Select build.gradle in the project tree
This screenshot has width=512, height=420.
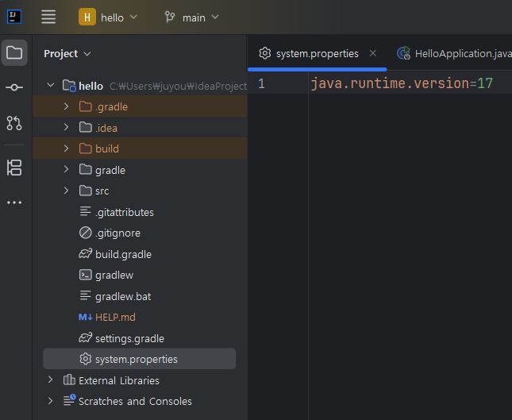pos(123,254)
